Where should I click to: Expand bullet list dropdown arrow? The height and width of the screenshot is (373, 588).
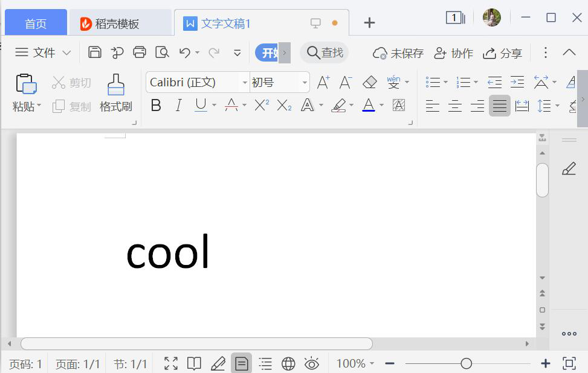pyautogui.click(x=445, y=82)
